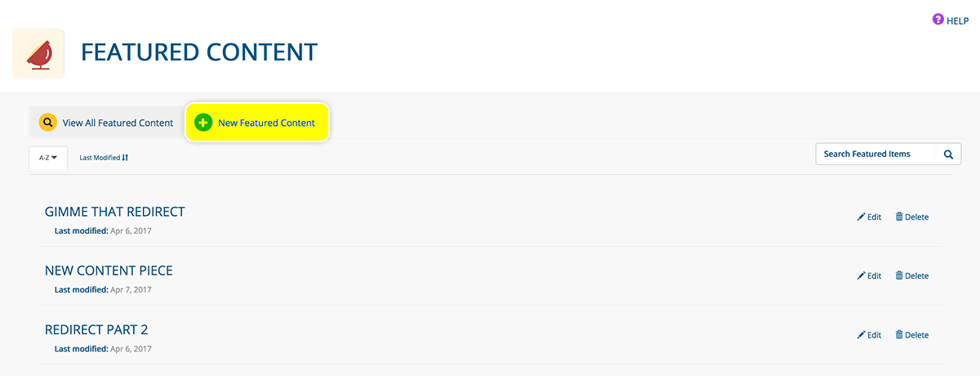Click pencil icon for Gimme That Redirect
This screenshot has width=980, height=376.
861,217
